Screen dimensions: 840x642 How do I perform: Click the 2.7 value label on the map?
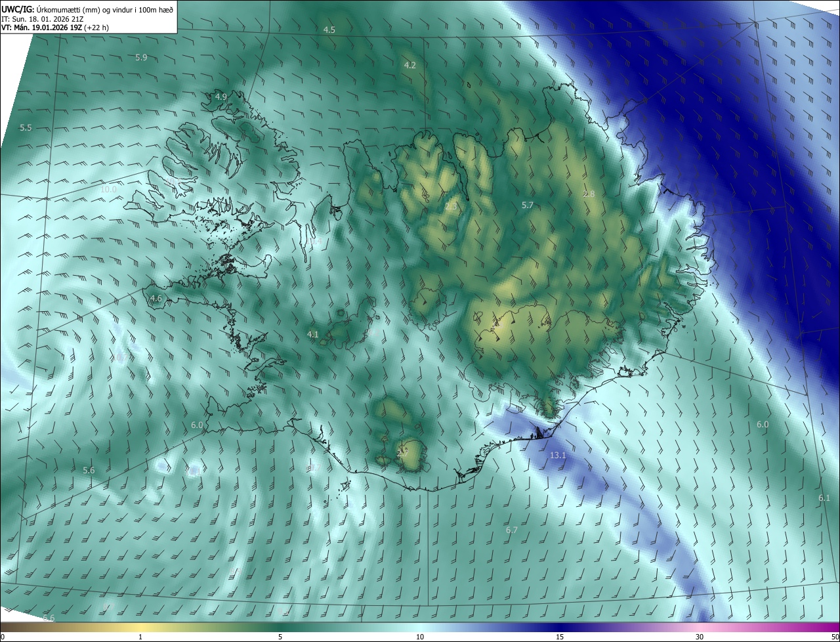[x=403, y=454]
